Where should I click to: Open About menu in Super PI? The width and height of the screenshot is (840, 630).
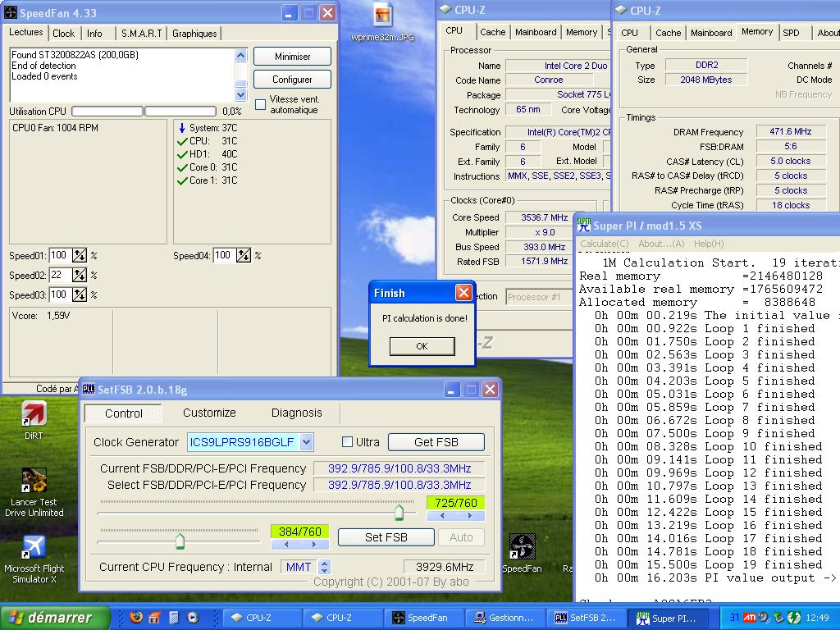(x=661, y=244)
